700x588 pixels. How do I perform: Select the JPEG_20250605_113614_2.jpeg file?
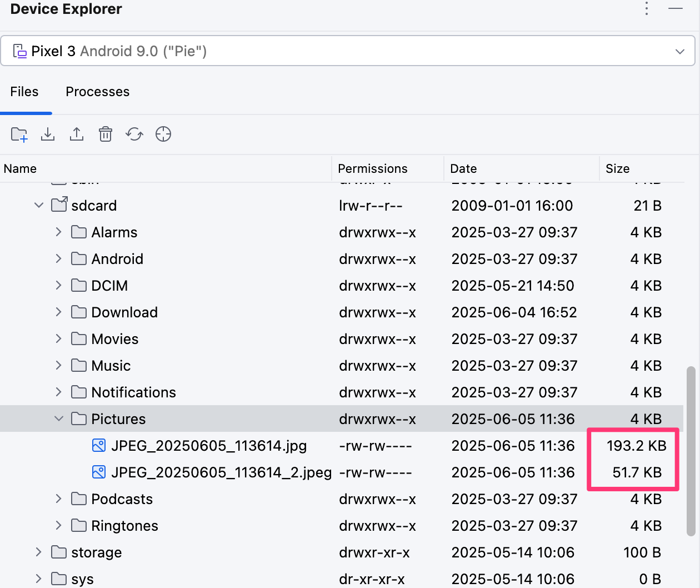click(x=221, y=472)
